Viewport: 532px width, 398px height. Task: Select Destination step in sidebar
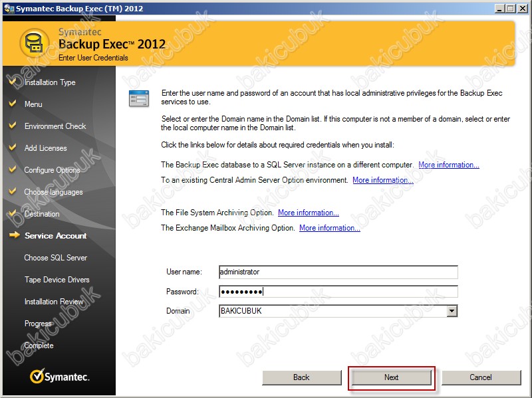(42, 214)
